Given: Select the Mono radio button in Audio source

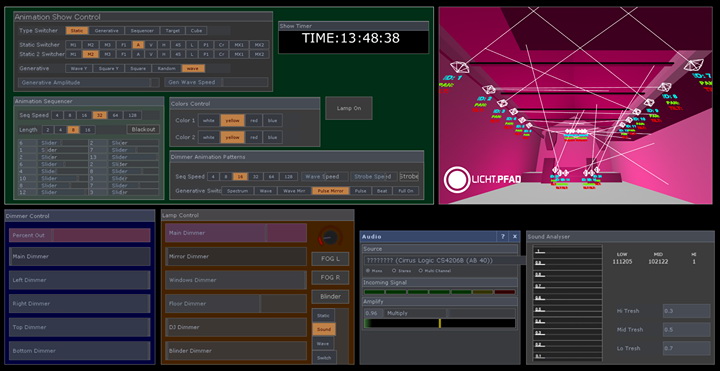Looking at the screenshot, I should pos(368,270).
